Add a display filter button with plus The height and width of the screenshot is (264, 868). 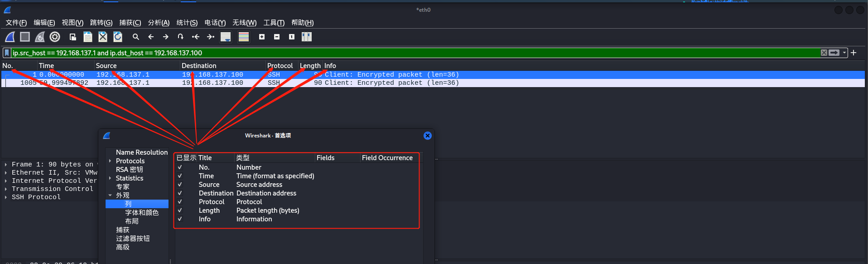854,53
